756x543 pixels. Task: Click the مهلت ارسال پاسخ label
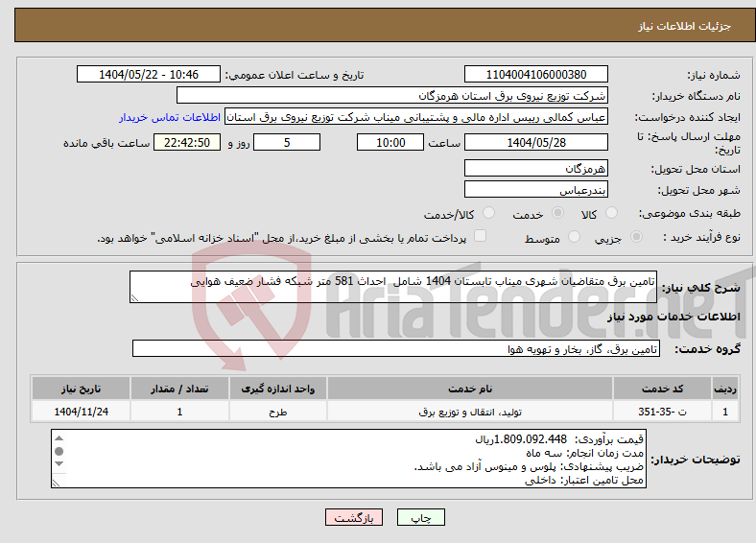pyautogui.click(x=689, y=143)
